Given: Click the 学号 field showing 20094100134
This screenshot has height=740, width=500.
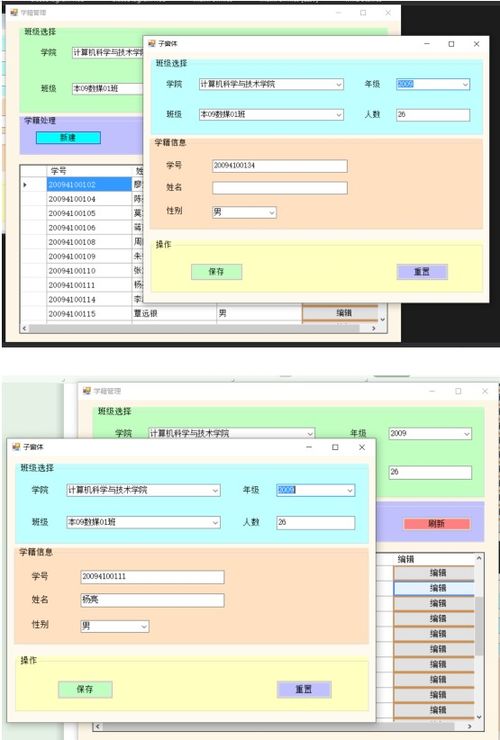Looking at the screenshot, I should [280, 166].
